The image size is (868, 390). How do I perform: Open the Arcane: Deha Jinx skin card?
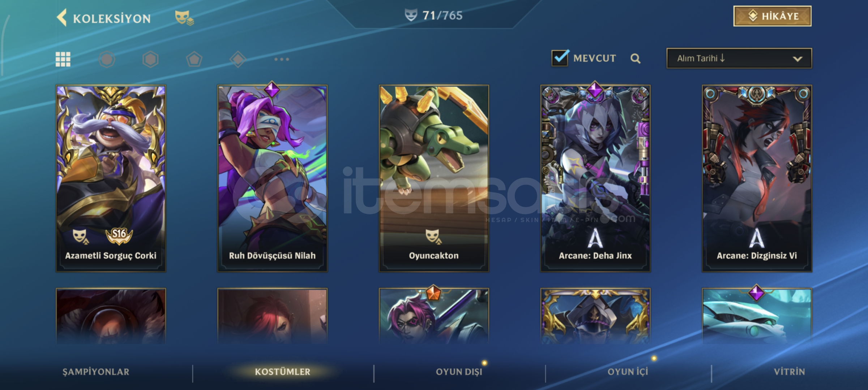pyautogui.click(x=595, y=178)
